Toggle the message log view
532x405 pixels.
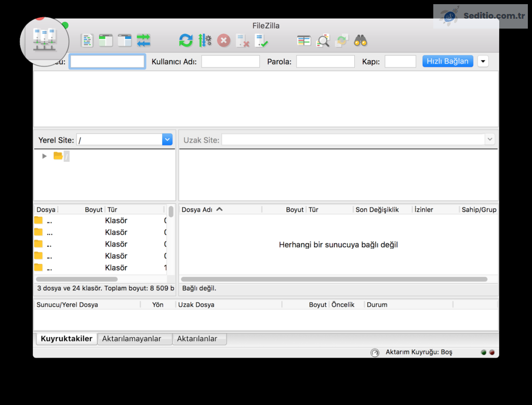coord(87,41)
